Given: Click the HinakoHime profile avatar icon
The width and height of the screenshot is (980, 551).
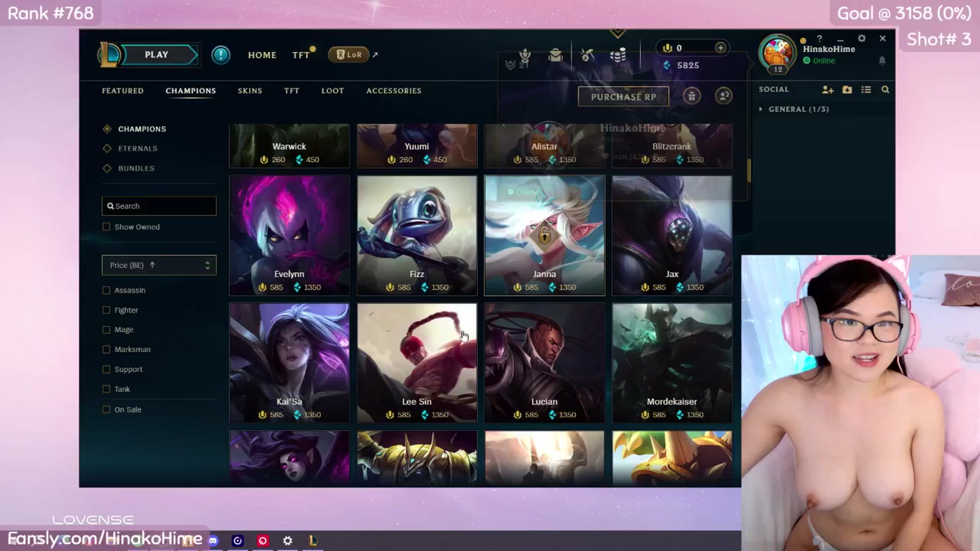Looking at the screenshot, I should (777, 53).
